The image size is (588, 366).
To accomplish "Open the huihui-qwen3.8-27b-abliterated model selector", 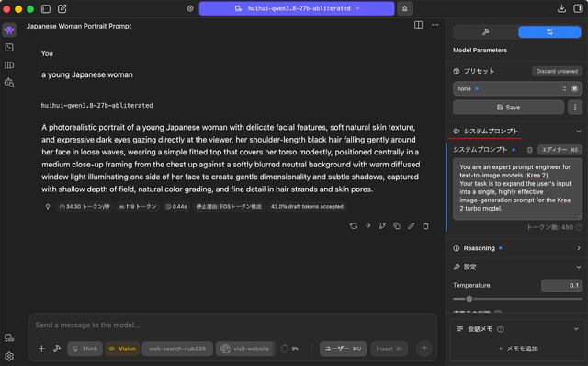I will click(x=297, y=8).
